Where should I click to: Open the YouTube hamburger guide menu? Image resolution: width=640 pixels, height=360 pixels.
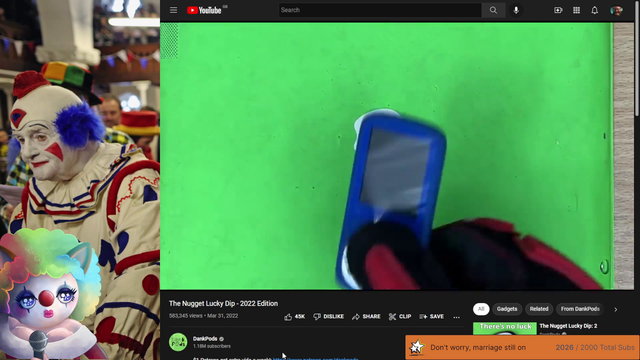pos(173,10)
